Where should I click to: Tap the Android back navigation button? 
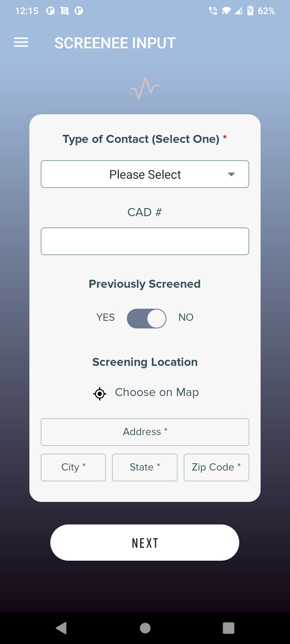coord(61,628)
